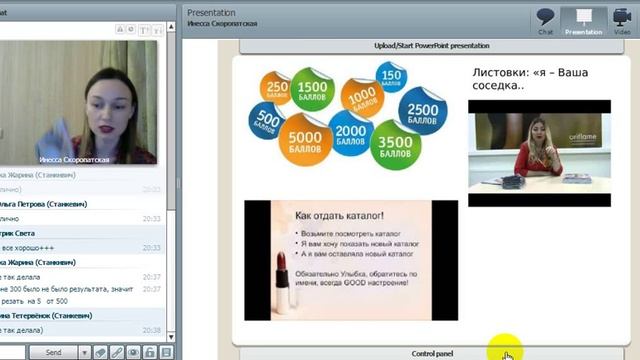Click the large T text size icon
Viewport: 640px width, 360px height.
[144, 31]
